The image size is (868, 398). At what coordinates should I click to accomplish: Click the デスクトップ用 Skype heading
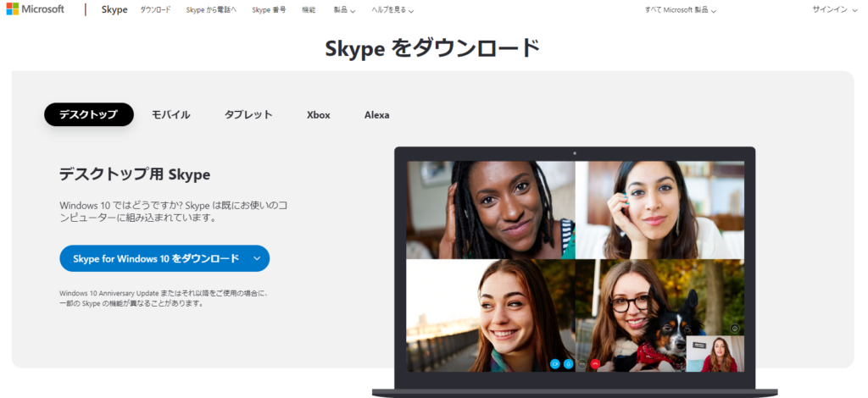135,174
